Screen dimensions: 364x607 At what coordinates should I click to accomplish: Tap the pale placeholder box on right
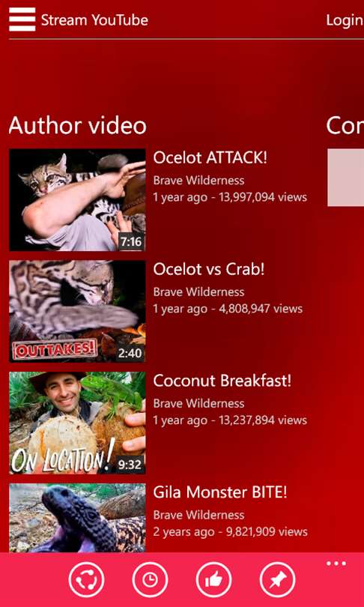346,178
